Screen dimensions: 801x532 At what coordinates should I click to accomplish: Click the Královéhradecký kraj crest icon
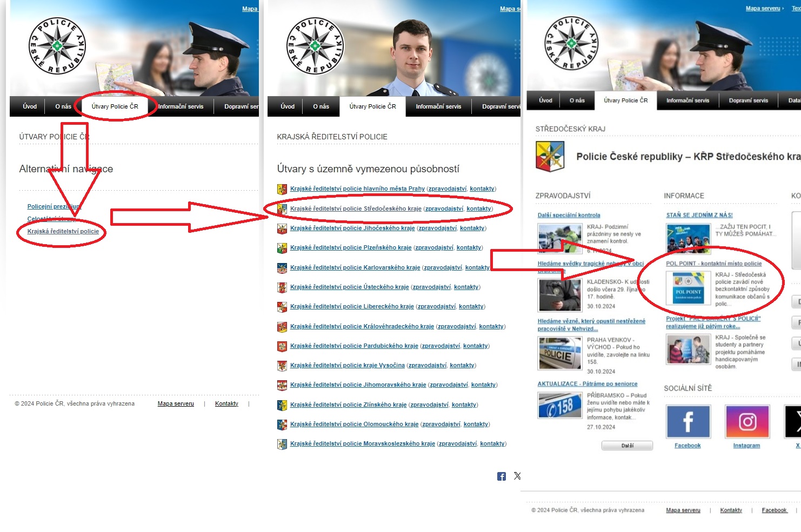coord(282,327)
